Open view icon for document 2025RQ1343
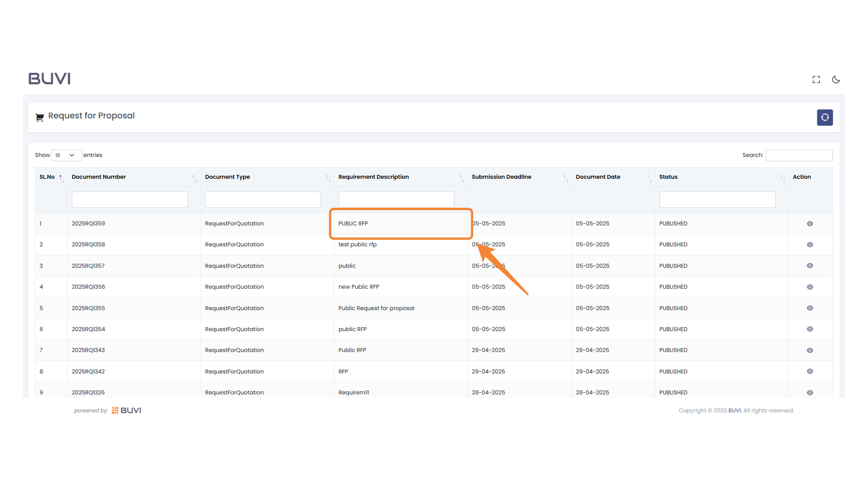Image resolution: width=868 pixels, height=488 pixels. pos(810,350)
